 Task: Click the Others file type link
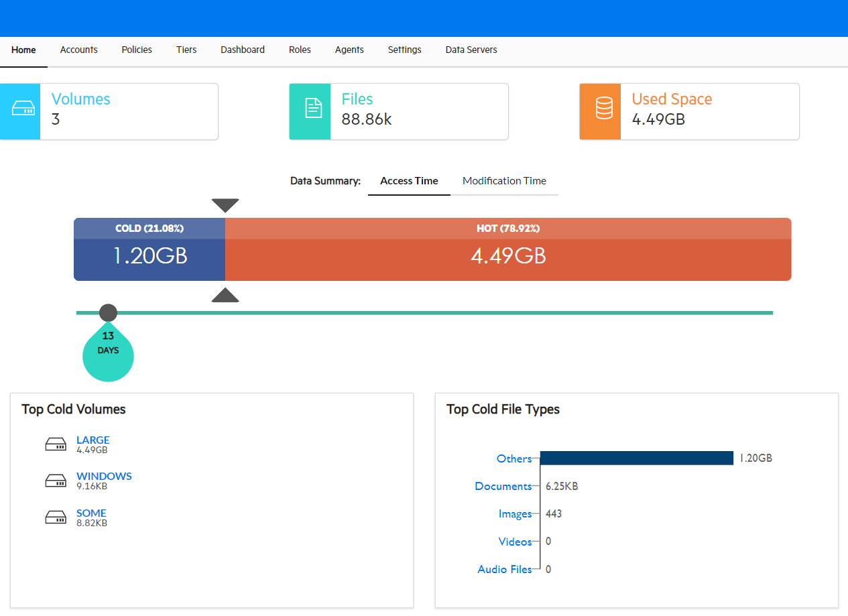coord(514,459)
